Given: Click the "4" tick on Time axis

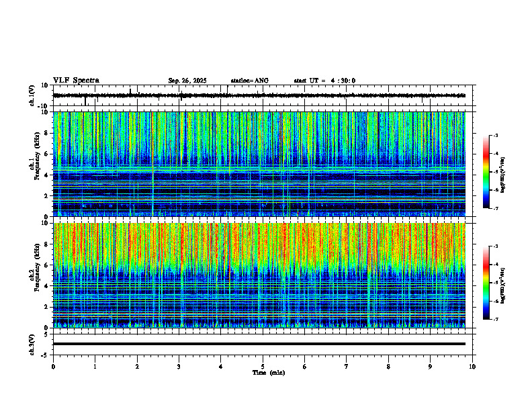Looking at the screenshot, I should tap(221, 367).
